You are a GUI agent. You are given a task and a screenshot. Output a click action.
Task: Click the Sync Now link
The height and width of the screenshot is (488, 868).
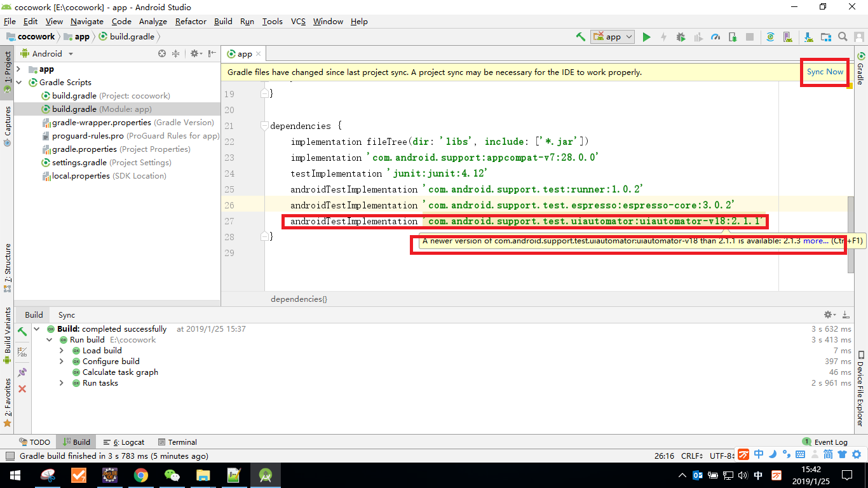pos(825,72)
